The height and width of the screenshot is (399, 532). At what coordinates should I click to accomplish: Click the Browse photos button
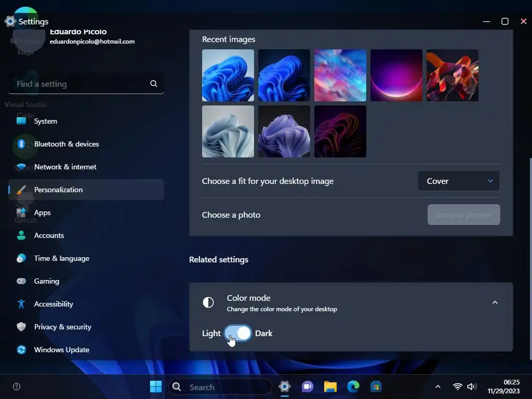pos(464,215)
